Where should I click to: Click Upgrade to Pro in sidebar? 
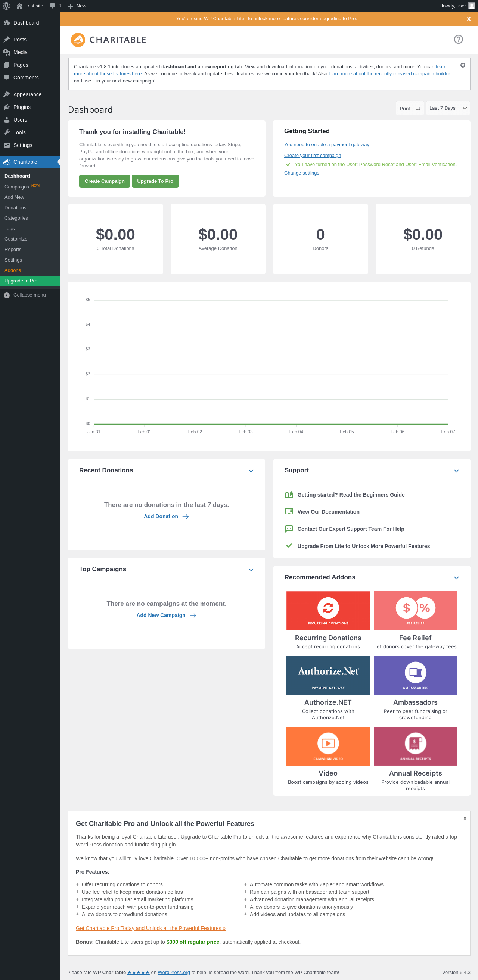click(30, 281)
